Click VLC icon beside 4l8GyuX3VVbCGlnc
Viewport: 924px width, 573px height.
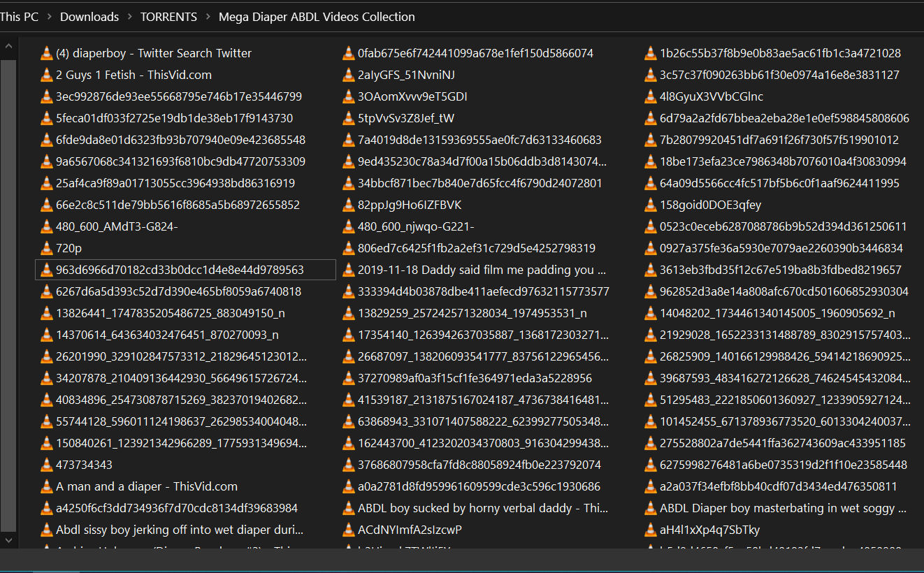point(651,96)
